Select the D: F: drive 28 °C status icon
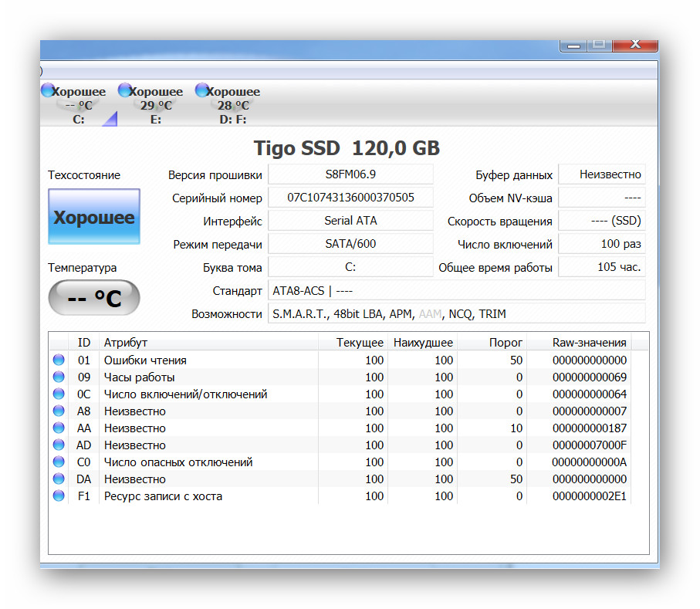Image resolution: width=700 pixels, height=609 pixels. pyautogui.click(x=202, y=90)
